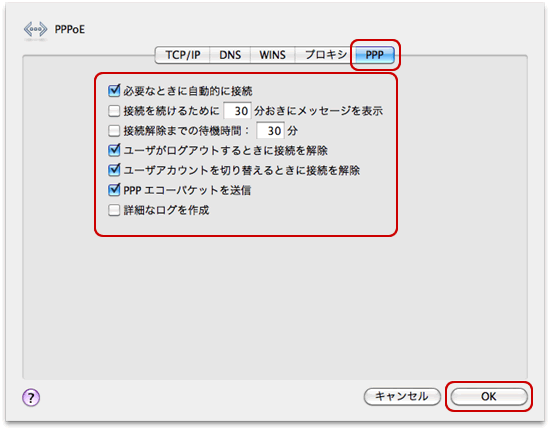The image size is (550, 430).
Task: Switch to the プロキシ tab
Action: coord(326,55)
